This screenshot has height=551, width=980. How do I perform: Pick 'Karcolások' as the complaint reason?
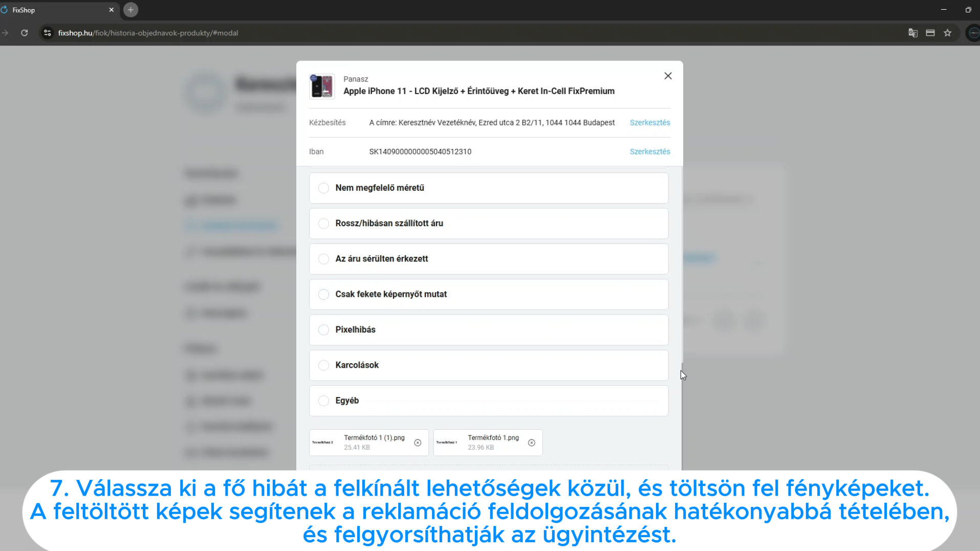tap(323, 365)
